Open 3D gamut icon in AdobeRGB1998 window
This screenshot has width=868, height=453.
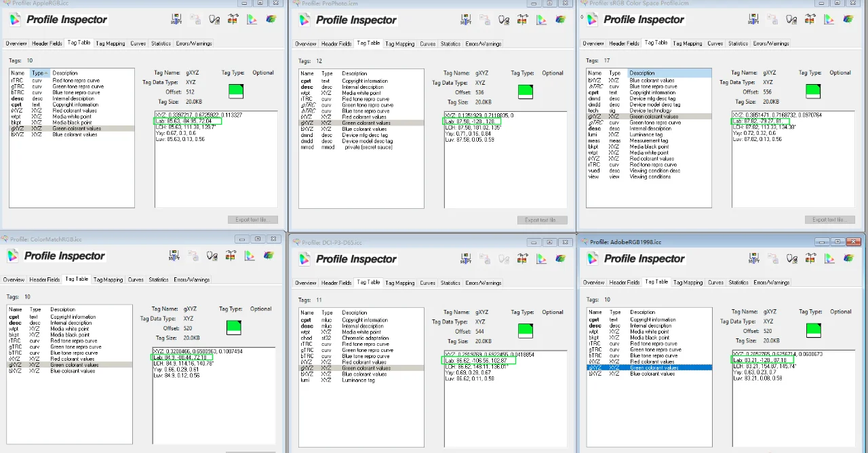coord(849,259)
